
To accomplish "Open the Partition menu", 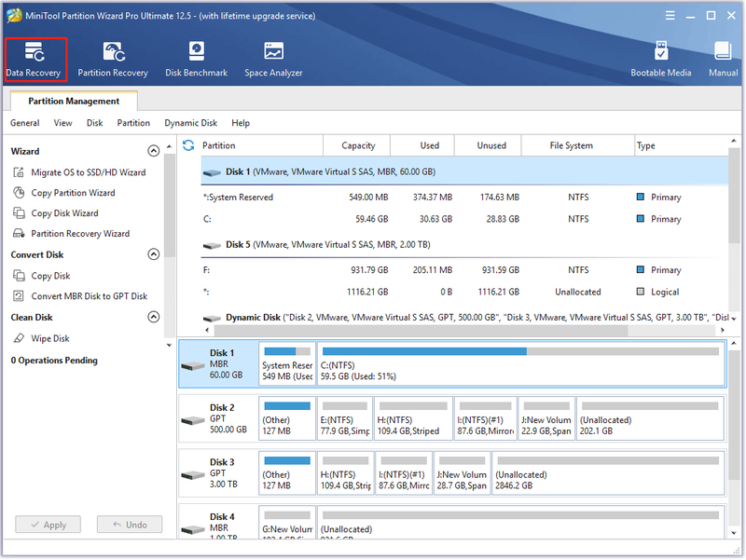I will (133, 123).
